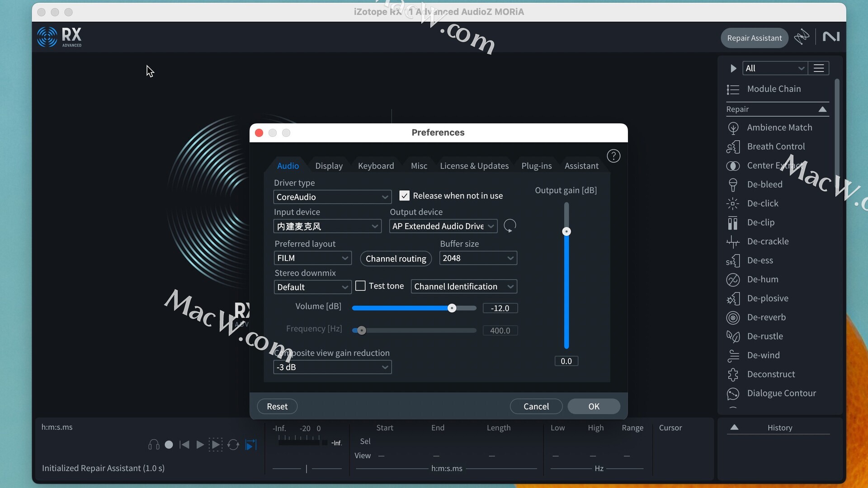Open the Channel Identification dropdown
This screenshot has height=488, width=868.
[x=464, y=286]
